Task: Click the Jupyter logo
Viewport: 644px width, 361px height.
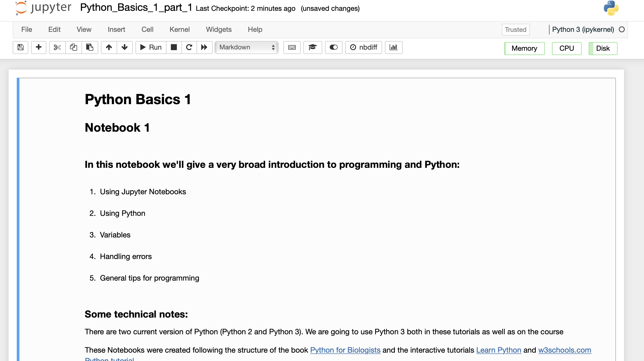Action: (43, 8)
